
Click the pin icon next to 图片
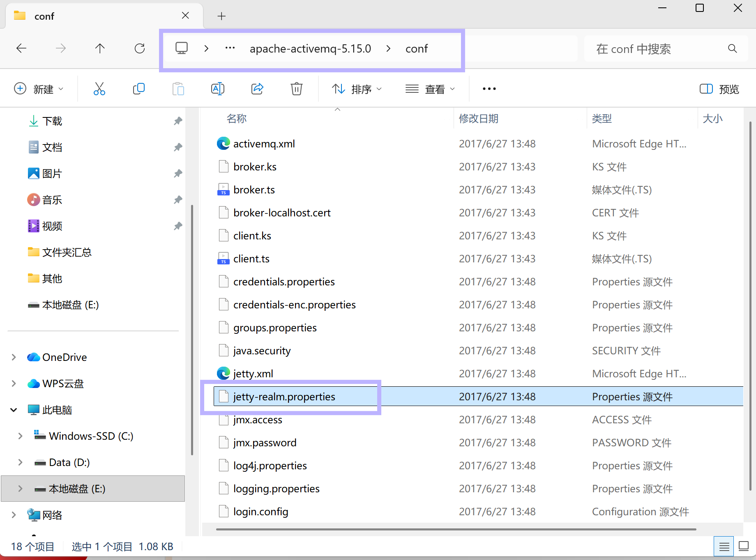(177, 174)
